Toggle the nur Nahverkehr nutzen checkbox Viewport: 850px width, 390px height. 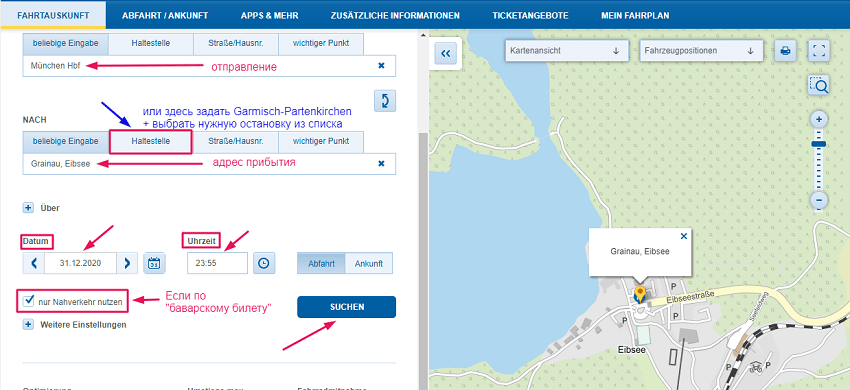pos(29,301)
